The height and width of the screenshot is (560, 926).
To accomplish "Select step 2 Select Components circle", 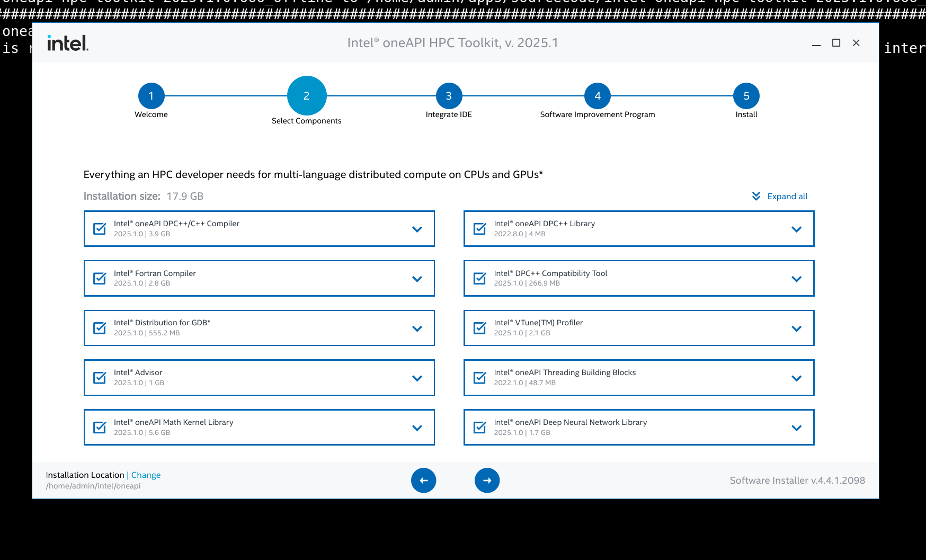I will pyautogui.click(x=307, y=96).
